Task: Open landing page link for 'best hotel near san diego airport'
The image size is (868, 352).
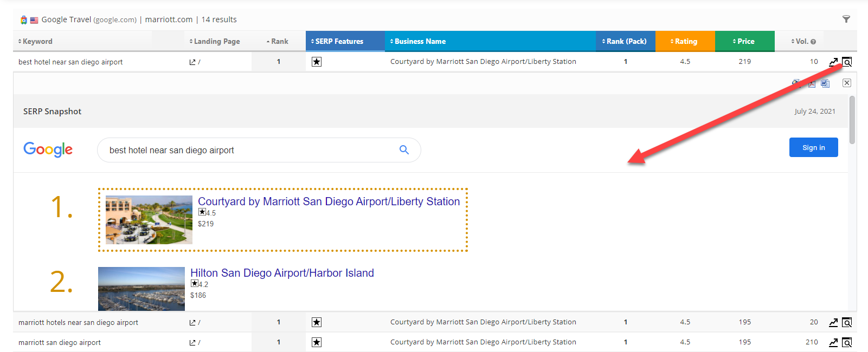Action: pos(192,62)
